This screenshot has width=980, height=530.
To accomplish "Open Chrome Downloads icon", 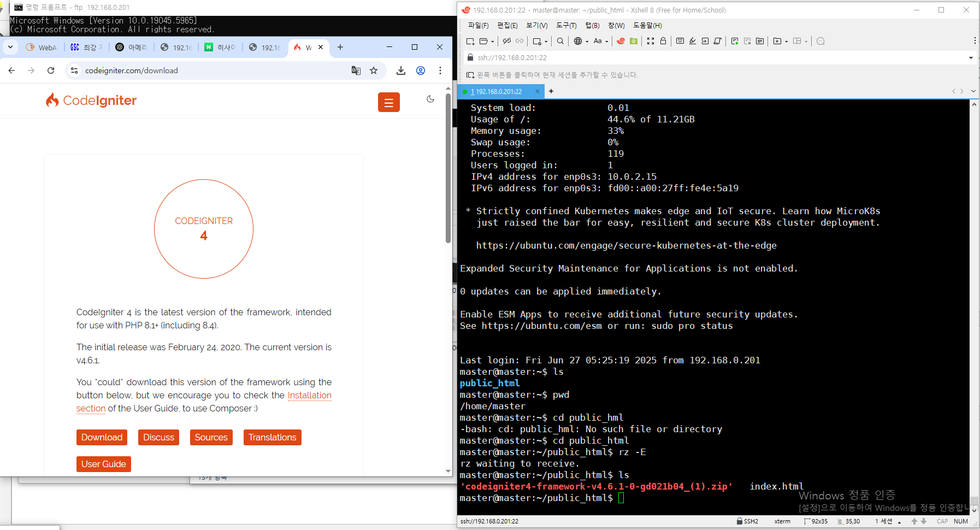I will pos(401,70).
